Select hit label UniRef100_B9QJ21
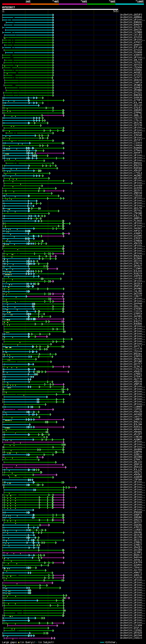 131,422
